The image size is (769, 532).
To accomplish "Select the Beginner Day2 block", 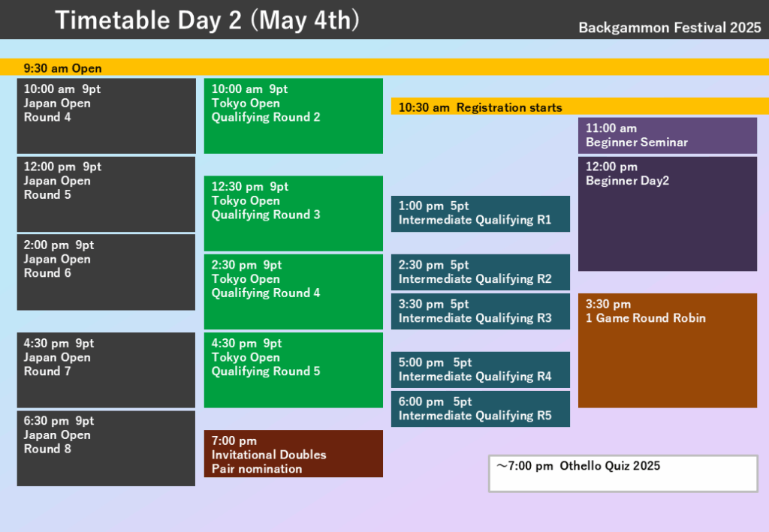I will tap(667, 213).
